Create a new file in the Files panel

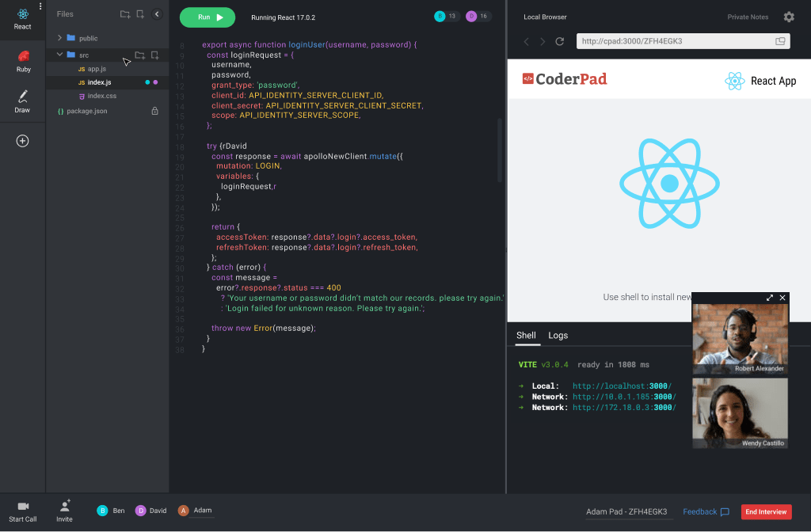pyautogui.click(x=141, y=13)
